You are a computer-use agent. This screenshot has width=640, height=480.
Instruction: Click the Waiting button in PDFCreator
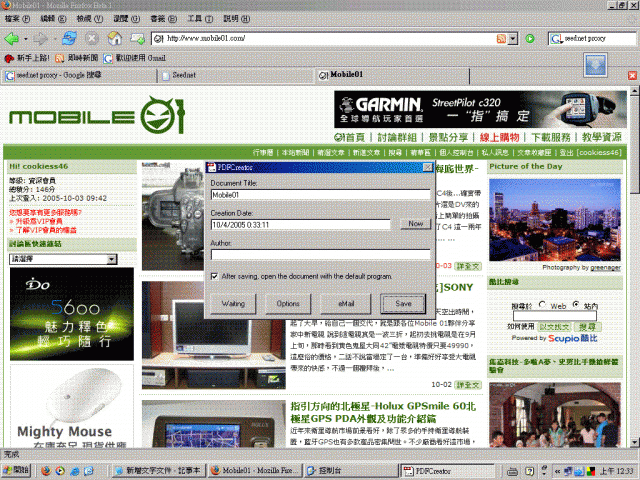click(233, 304)
